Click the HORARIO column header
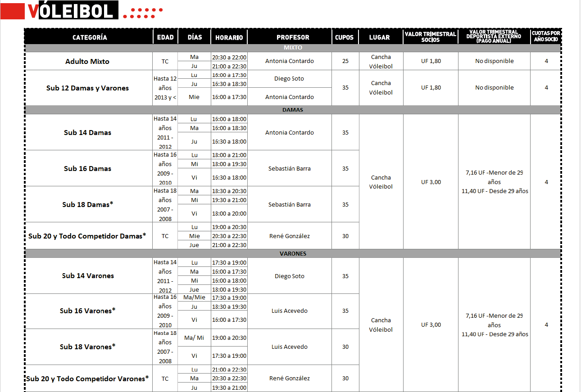 click(229, 37)
